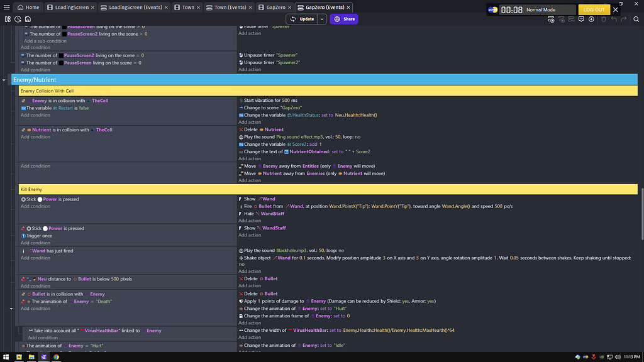Click Add condition under the Wand fired event

click(35, 258)
